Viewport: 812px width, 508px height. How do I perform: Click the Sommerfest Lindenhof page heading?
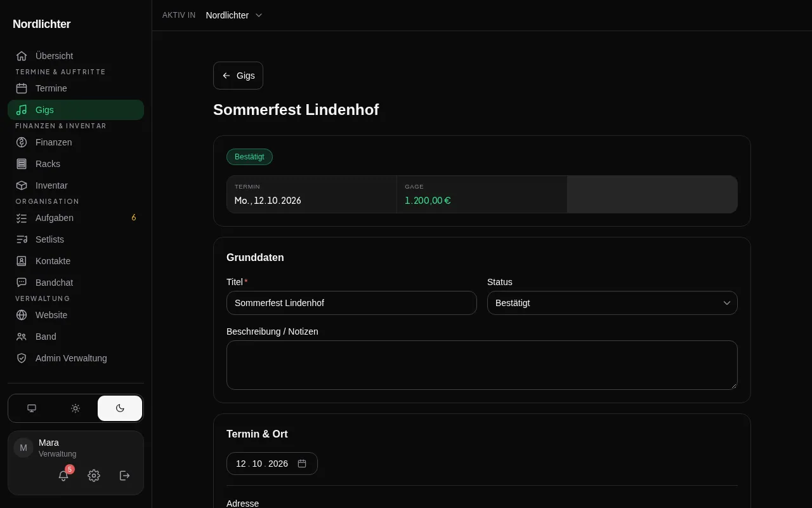296,110
